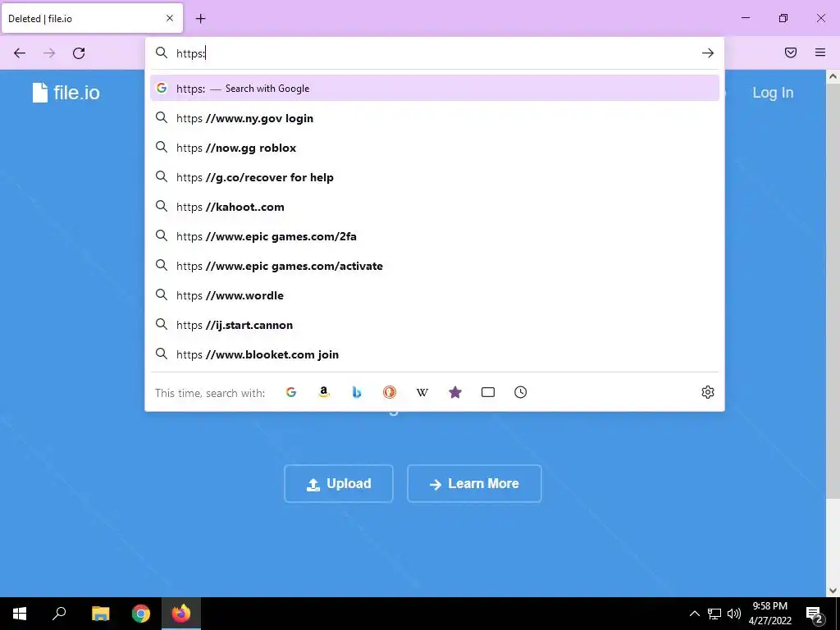Open the network status tray icon

pos(714,614)
